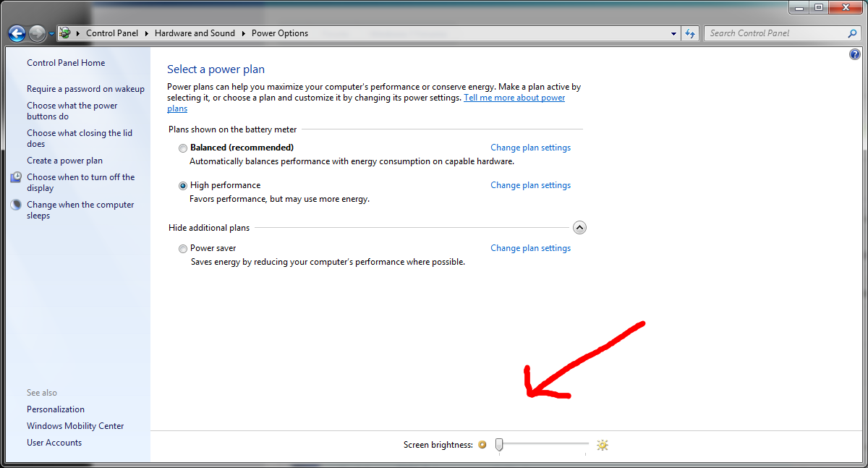Image resolution: width=868 pixels, height=468 pixels.
Task: Open Choose what the power buttons do
Action: (x=72, y=111)
